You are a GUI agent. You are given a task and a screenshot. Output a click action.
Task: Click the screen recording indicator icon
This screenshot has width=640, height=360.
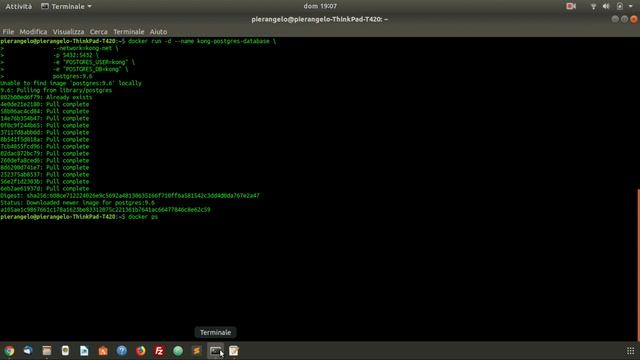coord(571,6)
